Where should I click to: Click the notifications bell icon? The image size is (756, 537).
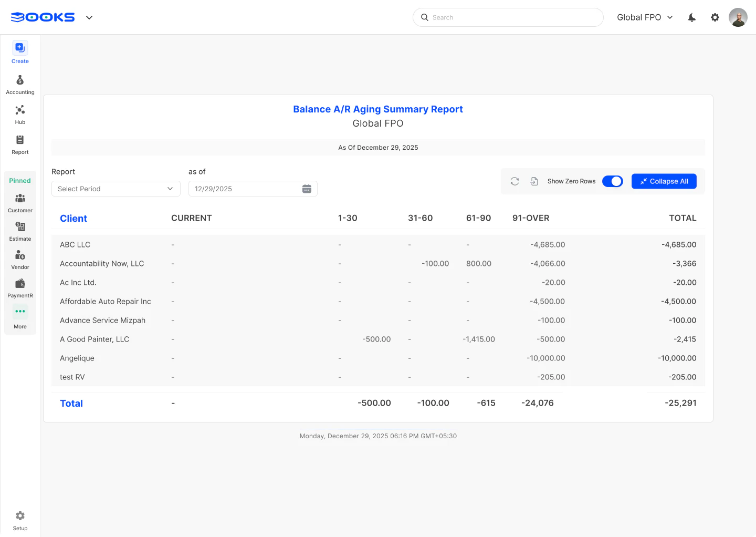692,17
